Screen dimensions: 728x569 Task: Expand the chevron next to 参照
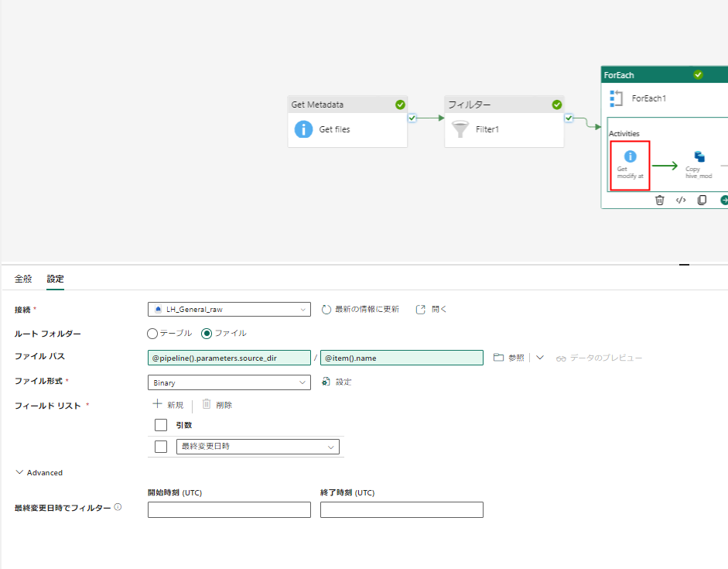point(539,358)
